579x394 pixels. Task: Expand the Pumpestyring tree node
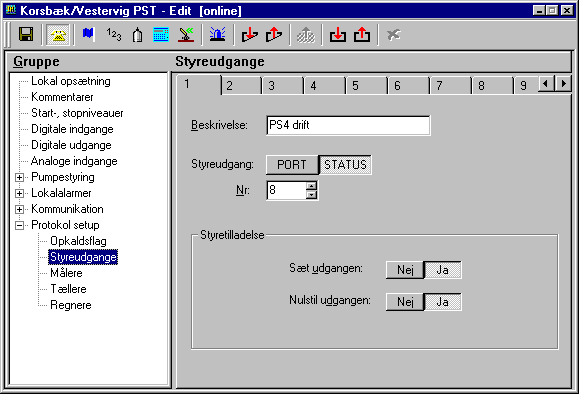tap(20, 178)
